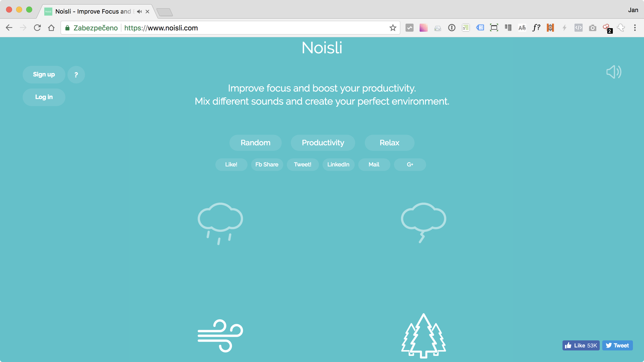Image resolution: width=644 pixels, height=362 pixels.
Task: Open the Chrome three-dot menu
Action: [x=635, y=28]
